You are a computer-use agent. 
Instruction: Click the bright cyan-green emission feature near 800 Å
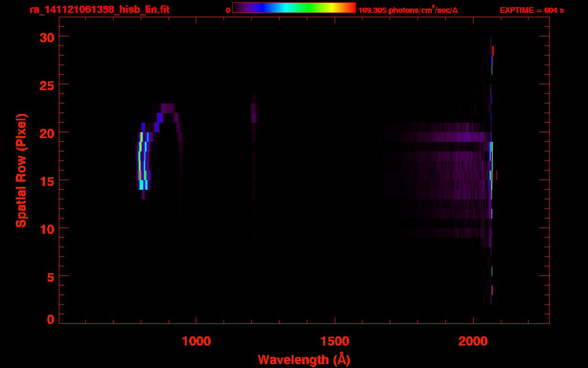coord(144,161)
